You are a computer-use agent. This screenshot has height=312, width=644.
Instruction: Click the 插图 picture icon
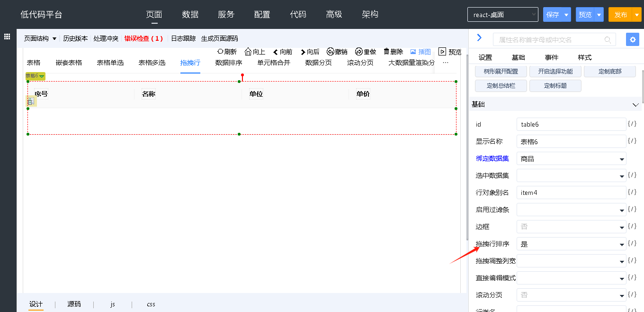(x=413, y=52)
